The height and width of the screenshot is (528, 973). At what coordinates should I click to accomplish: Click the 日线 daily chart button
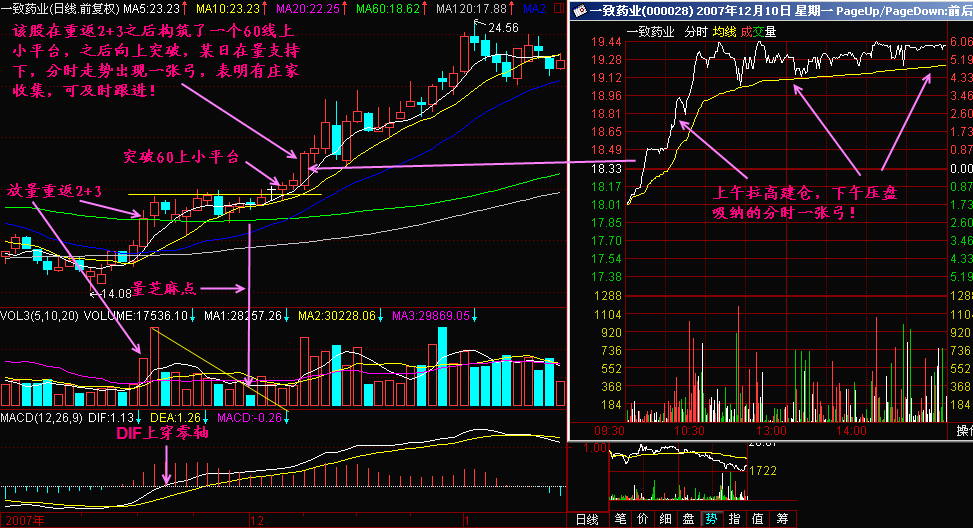587,519
